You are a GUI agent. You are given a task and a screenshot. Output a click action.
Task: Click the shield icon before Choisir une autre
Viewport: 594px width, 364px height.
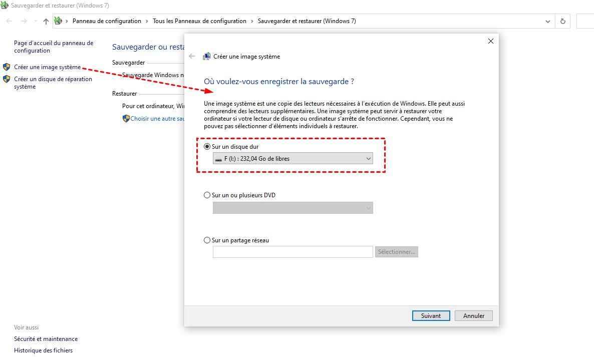pos(126,119)
